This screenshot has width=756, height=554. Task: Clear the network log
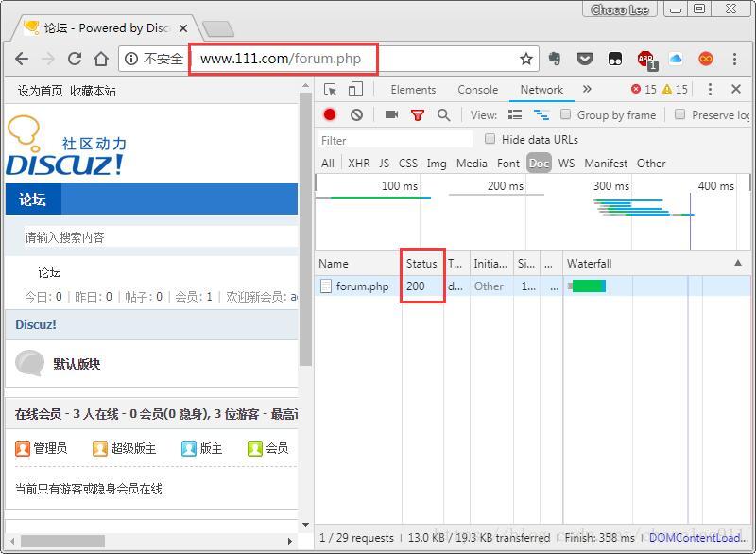pos(357,114)
